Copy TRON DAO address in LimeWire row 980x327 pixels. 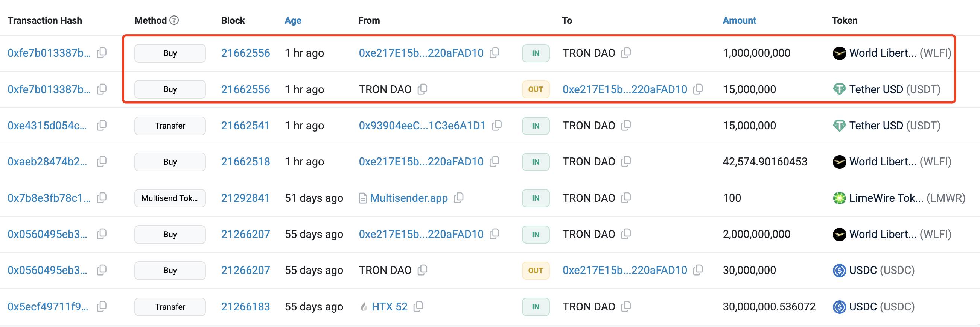tap(626, 198)
